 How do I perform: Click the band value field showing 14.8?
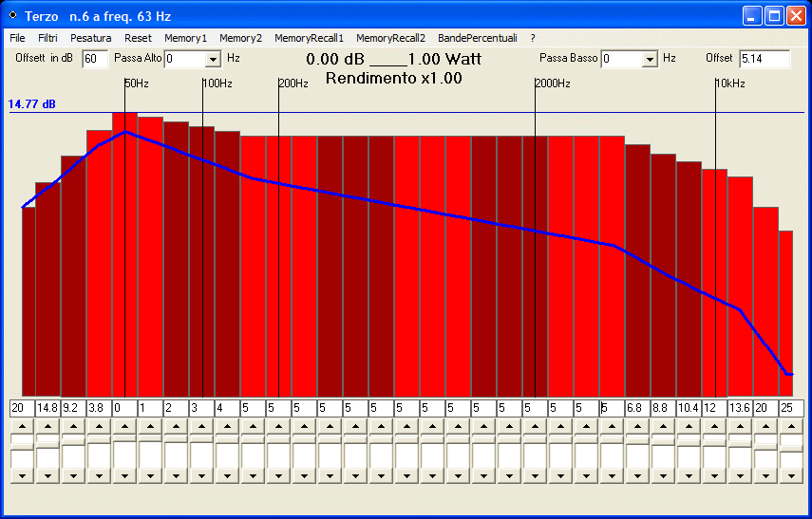47,408
